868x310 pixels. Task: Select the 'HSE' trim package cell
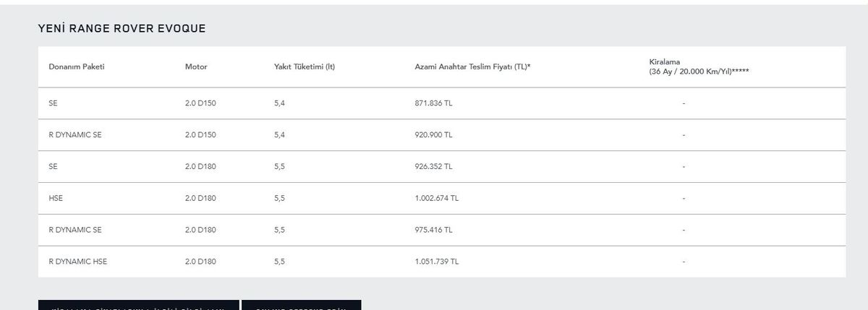[56, 198]
